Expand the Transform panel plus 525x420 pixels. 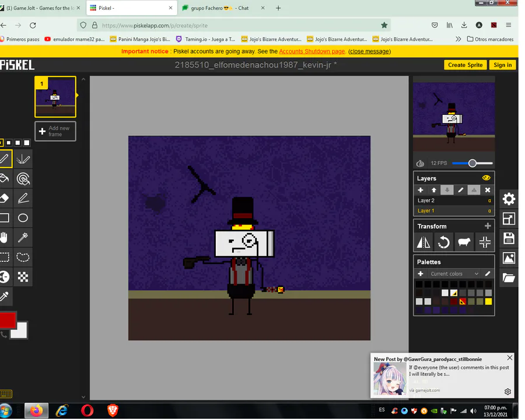click(x=488, y=226)
